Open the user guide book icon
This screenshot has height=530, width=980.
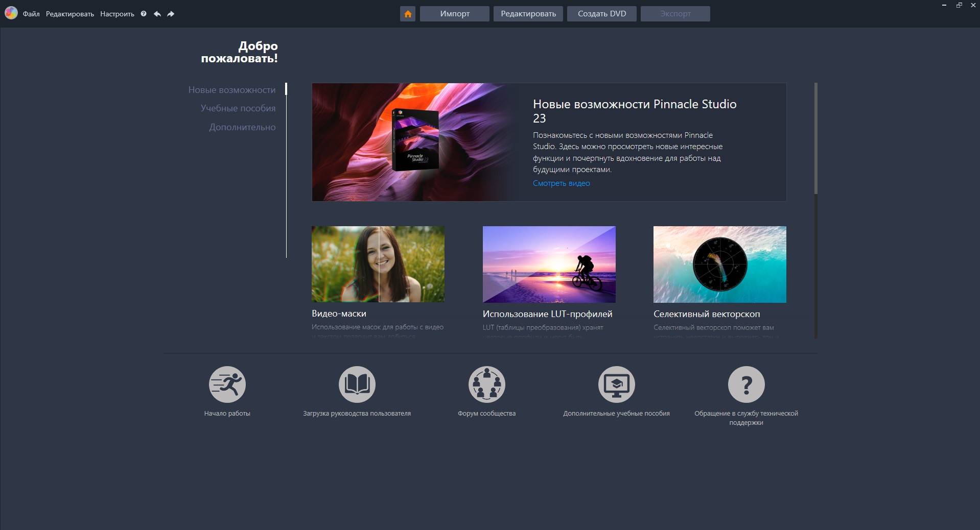[x=357, y=384]
